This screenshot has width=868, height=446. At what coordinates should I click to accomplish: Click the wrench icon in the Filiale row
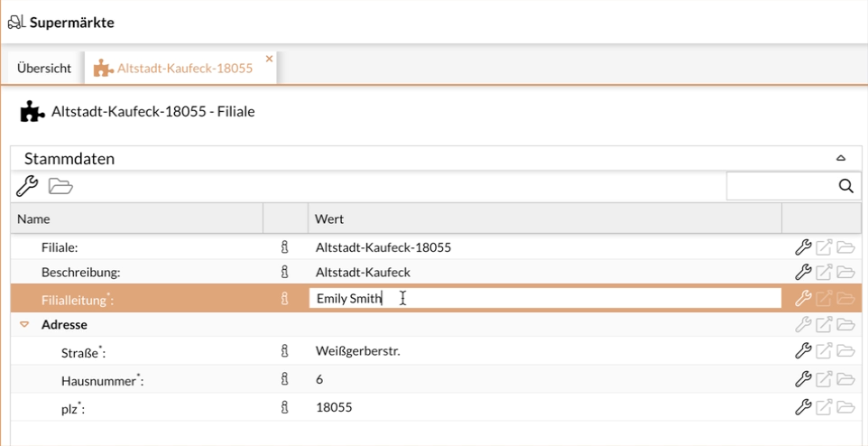click(802, 247)
